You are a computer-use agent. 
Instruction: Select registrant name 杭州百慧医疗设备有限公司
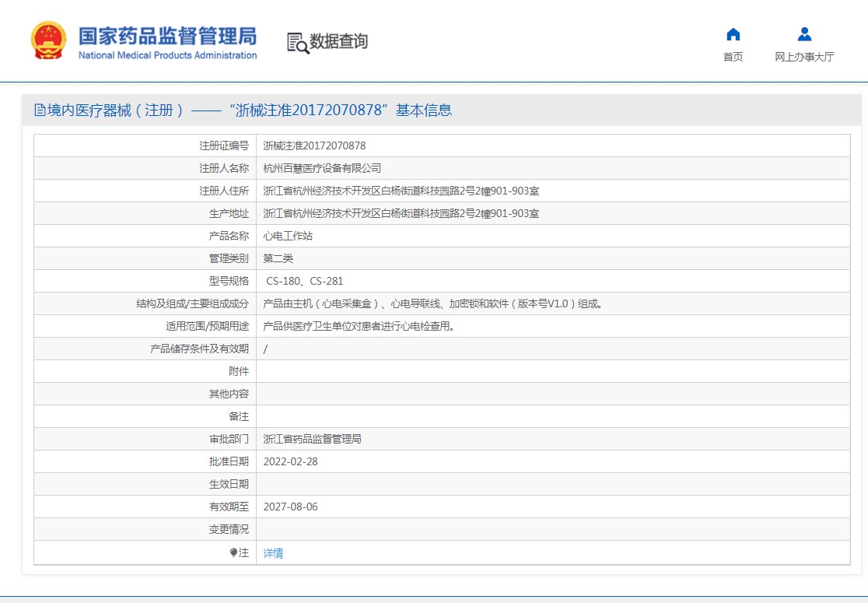click(x=322, y=168)
